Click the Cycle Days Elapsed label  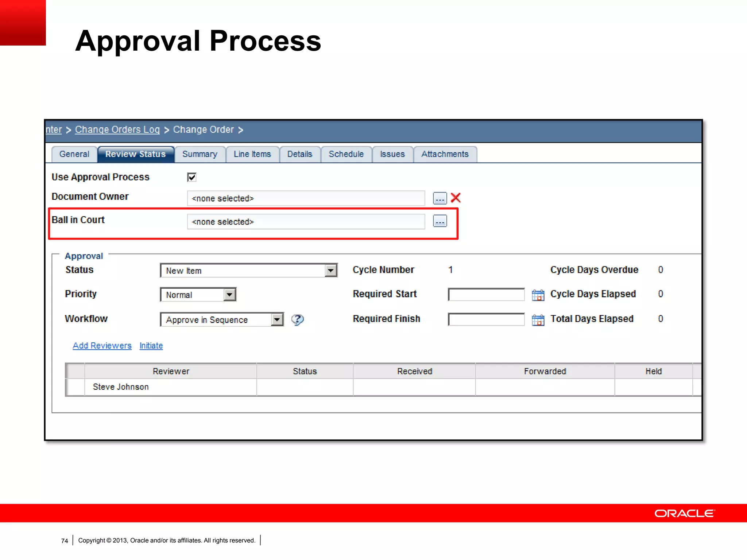593,294
